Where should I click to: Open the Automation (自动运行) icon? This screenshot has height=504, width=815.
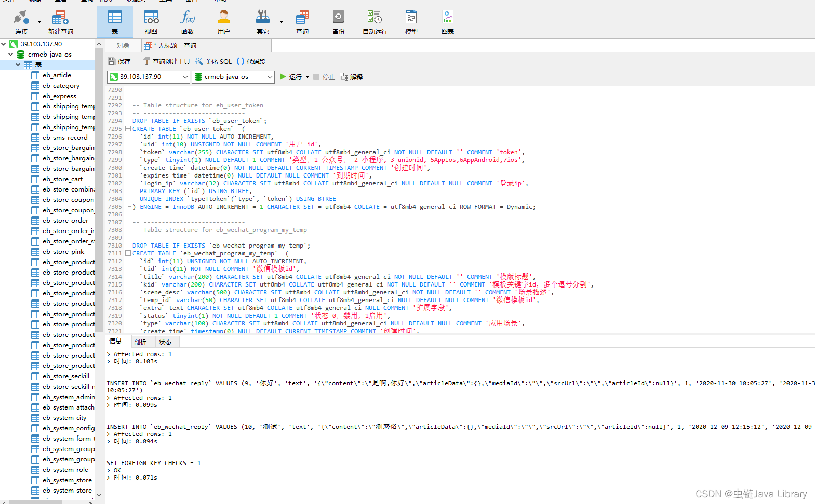point(375,22)
